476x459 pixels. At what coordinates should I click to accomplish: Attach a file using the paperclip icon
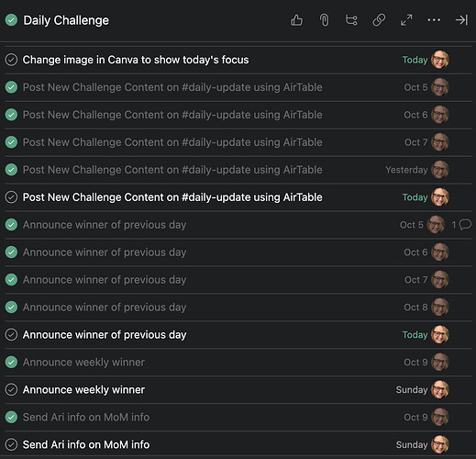(324, 20)
